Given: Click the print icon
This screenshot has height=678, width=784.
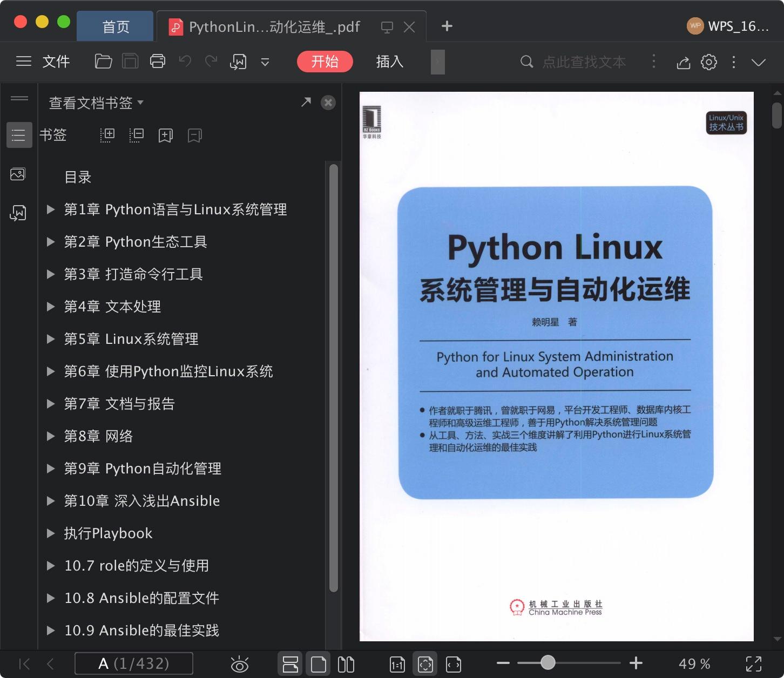Looking at the screenshot, I should click(157, 62).
